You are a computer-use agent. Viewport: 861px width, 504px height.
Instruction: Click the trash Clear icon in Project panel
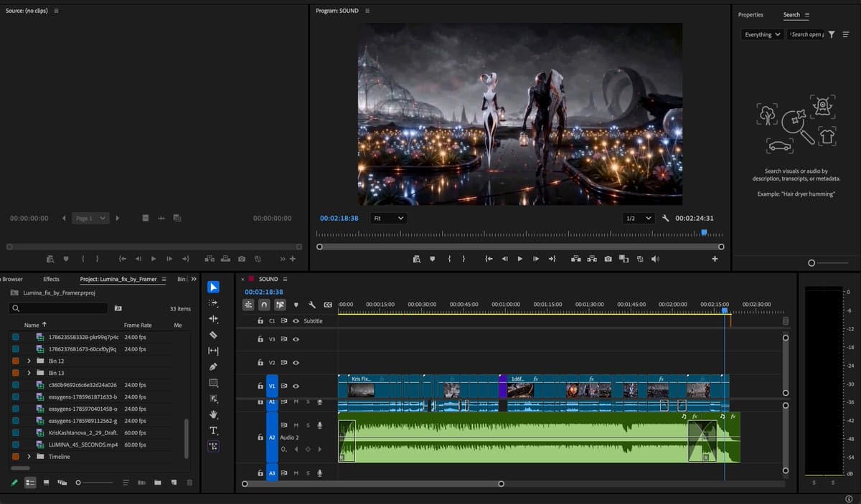(x=189, y=482)
